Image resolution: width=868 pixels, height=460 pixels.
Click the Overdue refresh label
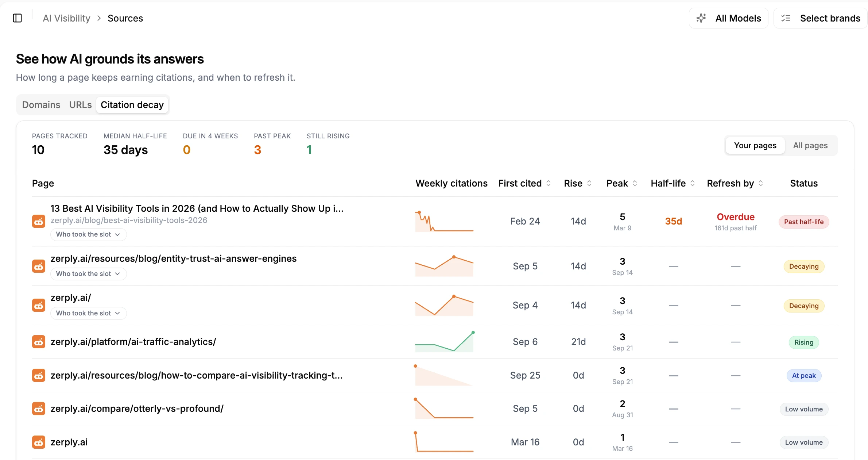tap(736, 217)
